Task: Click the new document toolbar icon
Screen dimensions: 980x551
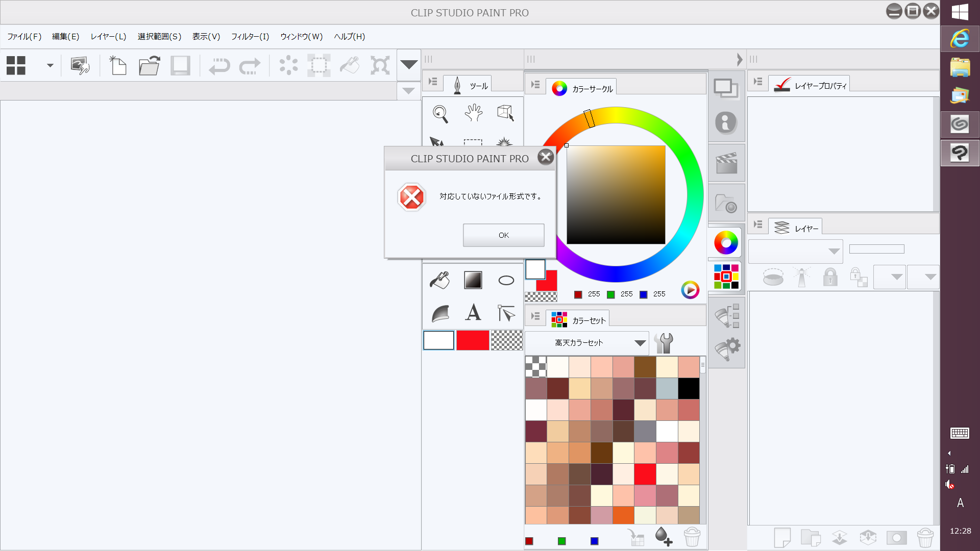Action: point(118,66)
